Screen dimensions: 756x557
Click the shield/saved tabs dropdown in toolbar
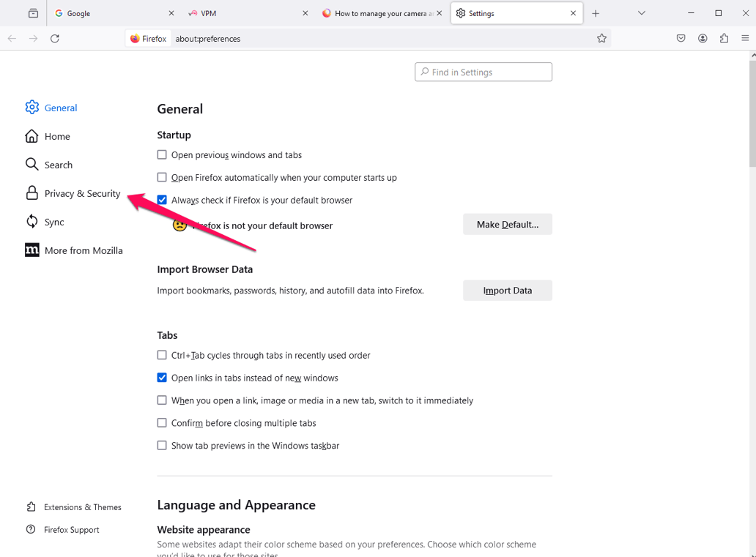tap(681, 38)
